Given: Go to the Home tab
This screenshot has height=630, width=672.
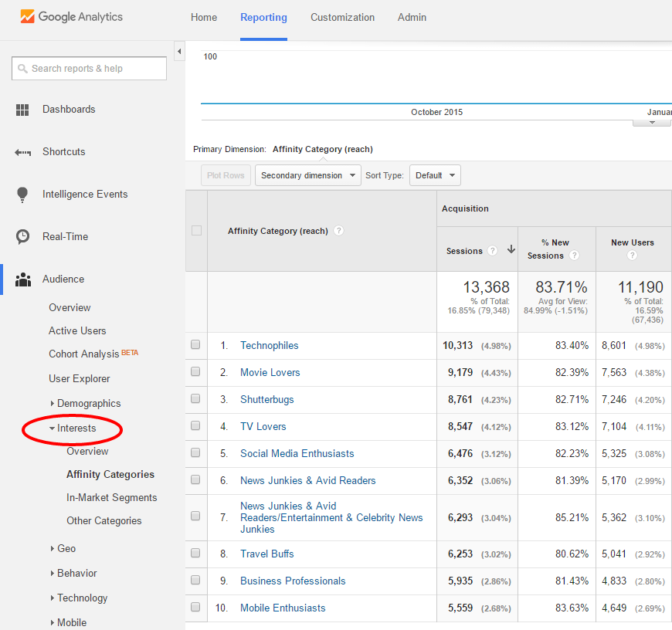Looking at the screenshot, I should (x=204, y=18).
